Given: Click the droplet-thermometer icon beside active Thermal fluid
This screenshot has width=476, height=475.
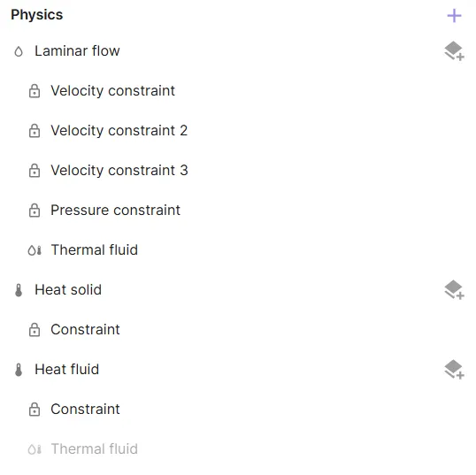Looking at the screenshot, I should (35, 250).
